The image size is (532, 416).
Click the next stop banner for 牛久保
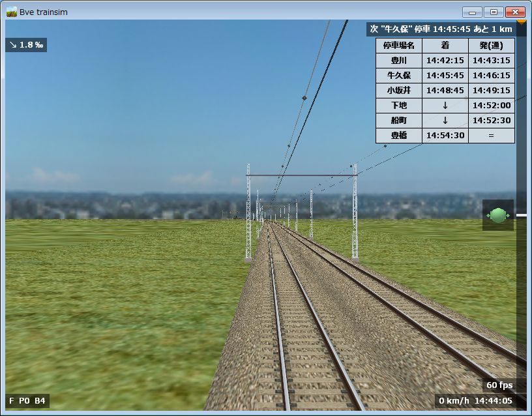coord(441,29)
